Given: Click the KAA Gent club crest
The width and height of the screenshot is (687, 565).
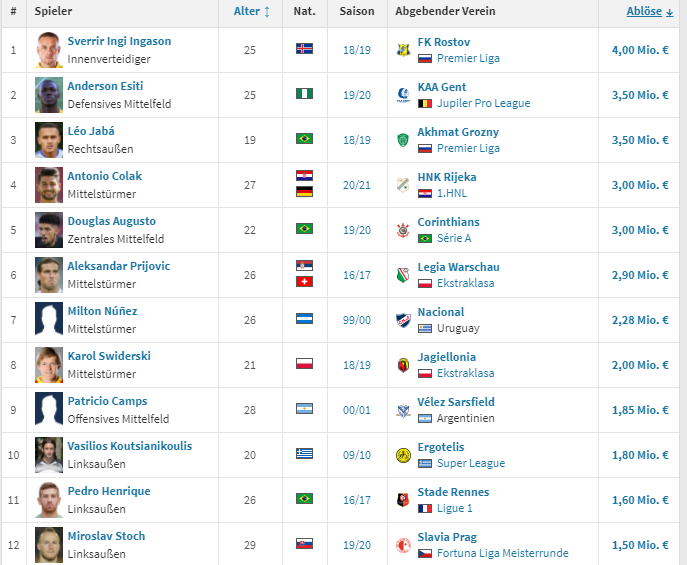Looking at the screenshot, I should tap(403, 95).
